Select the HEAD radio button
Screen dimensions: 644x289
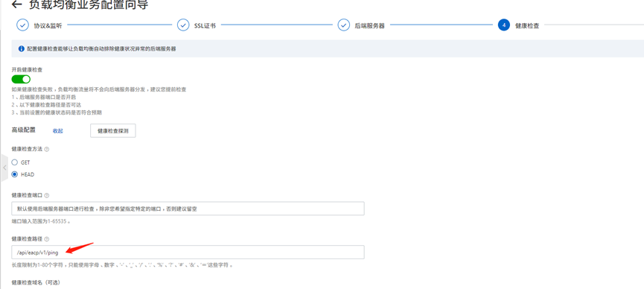[x=15, y=174]
